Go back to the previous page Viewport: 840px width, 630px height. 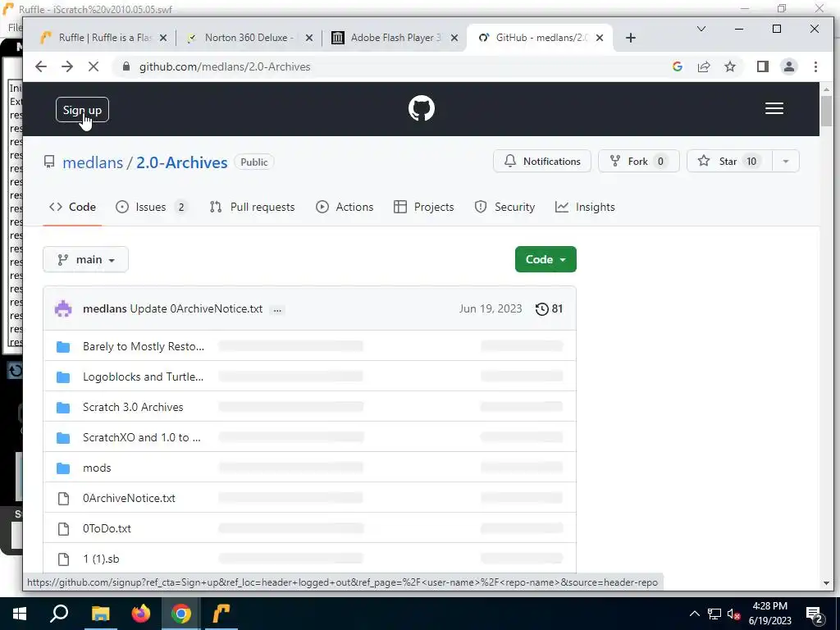point(41,66)
